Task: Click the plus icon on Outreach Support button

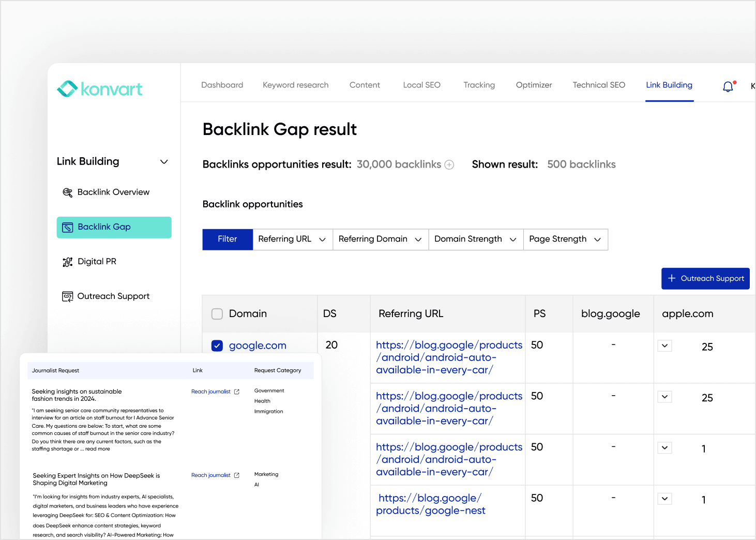Action: tap(672, 278)
